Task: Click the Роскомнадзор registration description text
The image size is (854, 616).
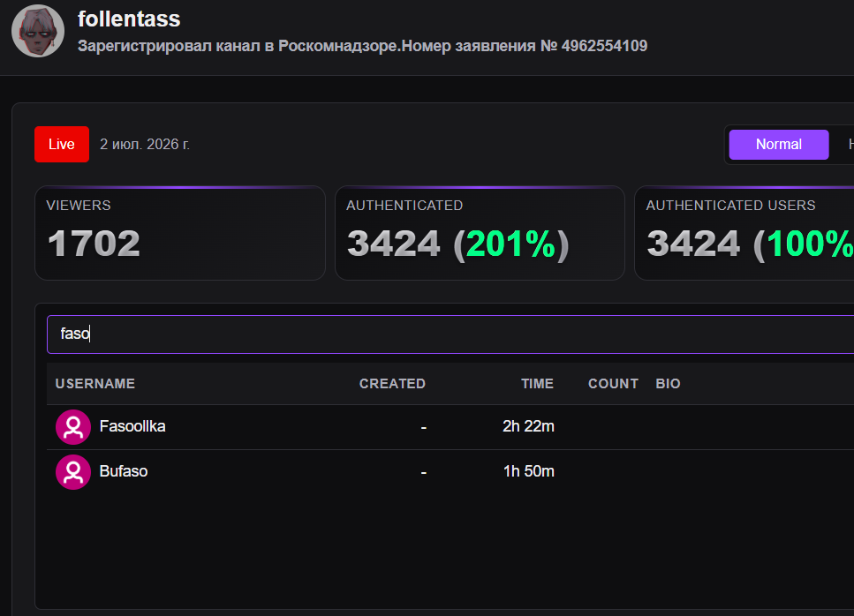Action: 362,46
